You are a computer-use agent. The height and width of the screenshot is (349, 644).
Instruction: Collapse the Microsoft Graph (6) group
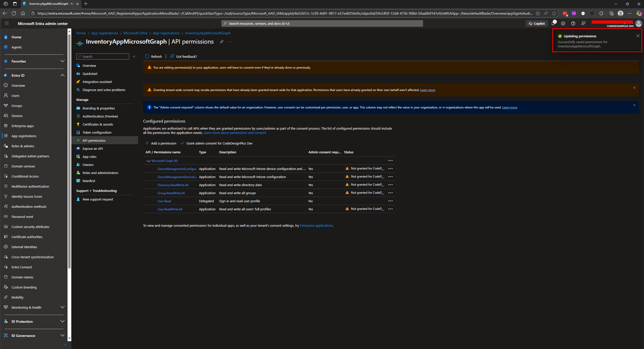(x=148, y=161)
